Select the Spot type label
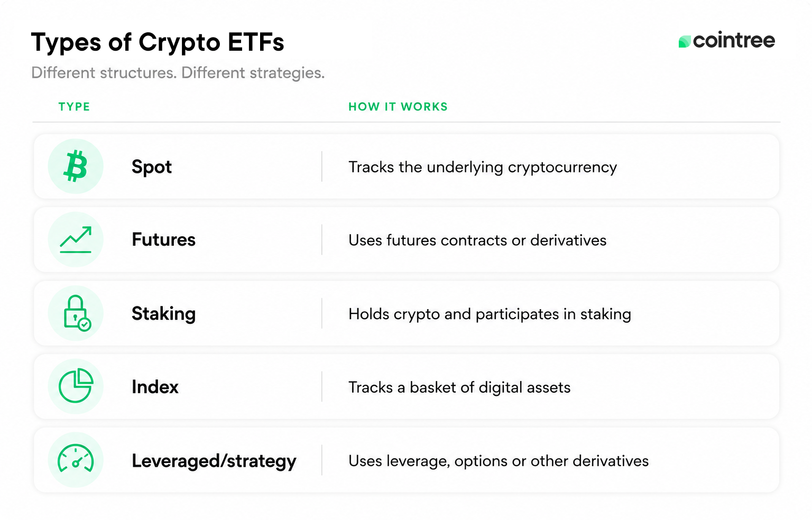This screenshot has width=812, height=520. click(152, 168)
